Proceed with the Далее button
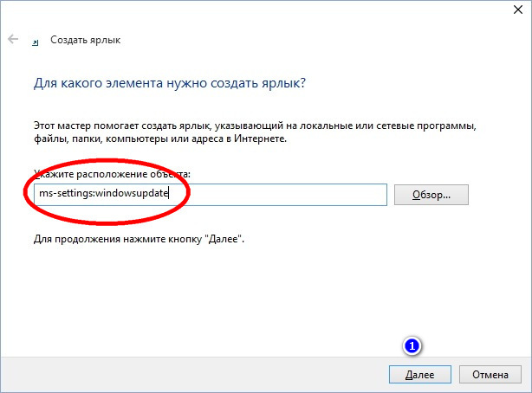This screenshot has height=393, width=532. click(420, 374)
